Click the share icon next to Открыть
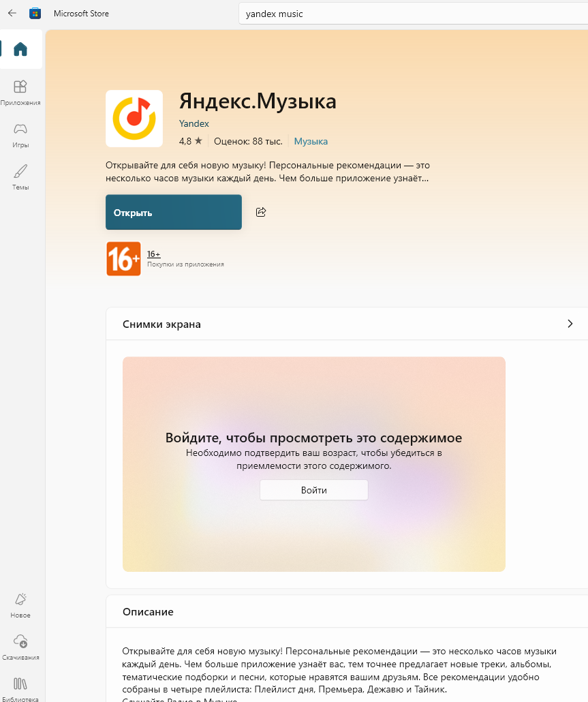Viewport: 588px width, 702px height. tap(261, 212)
